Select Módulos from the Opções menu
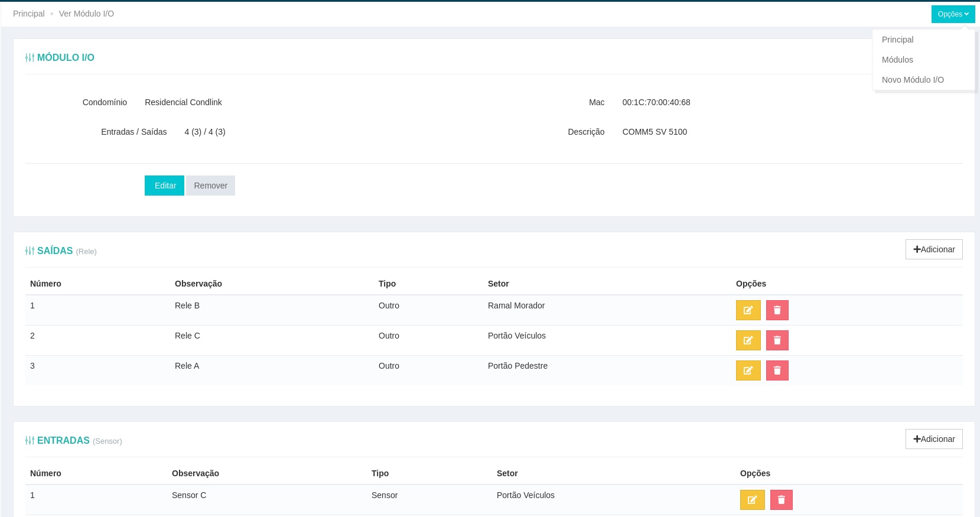Screen dimensions: 980x517 (x=897, y=60)
